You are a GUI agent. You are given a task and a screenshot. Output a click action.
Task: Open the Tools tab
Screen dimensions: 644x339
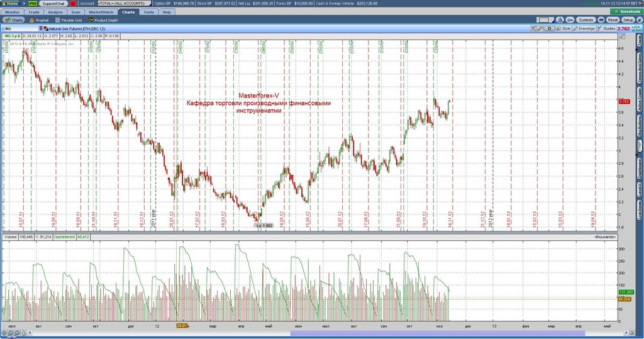148,12
